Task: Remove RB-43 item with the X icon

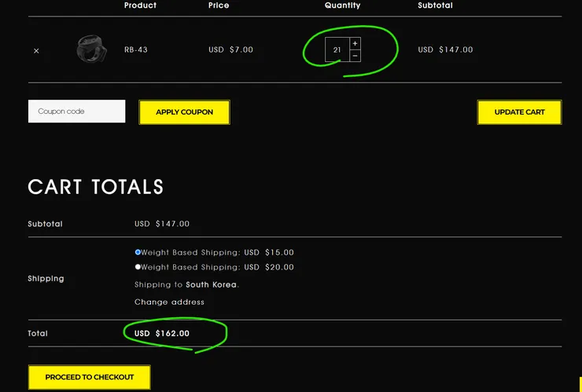Action: pos(36,51)
